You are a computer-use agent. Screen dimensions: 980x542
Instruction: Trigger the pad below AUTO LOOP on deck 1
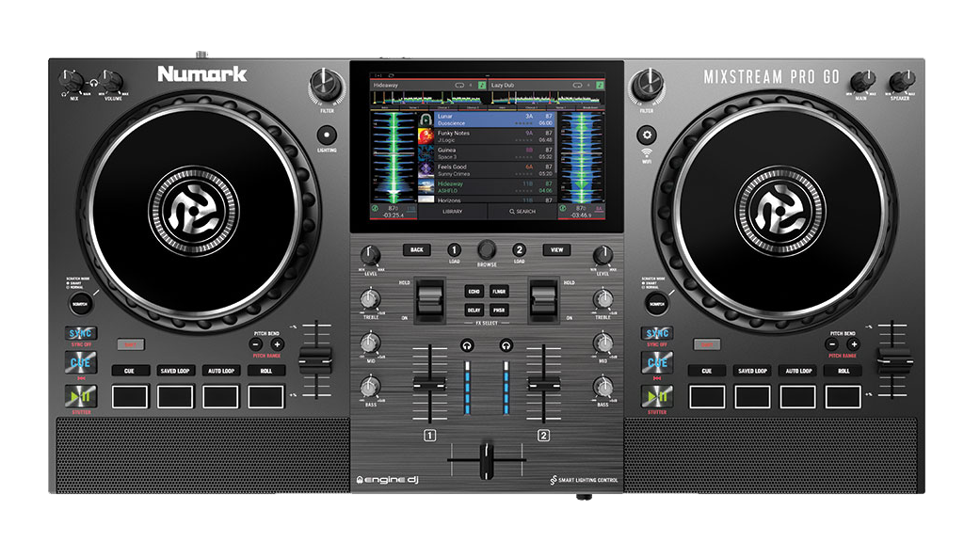click(x=220, y=396)
